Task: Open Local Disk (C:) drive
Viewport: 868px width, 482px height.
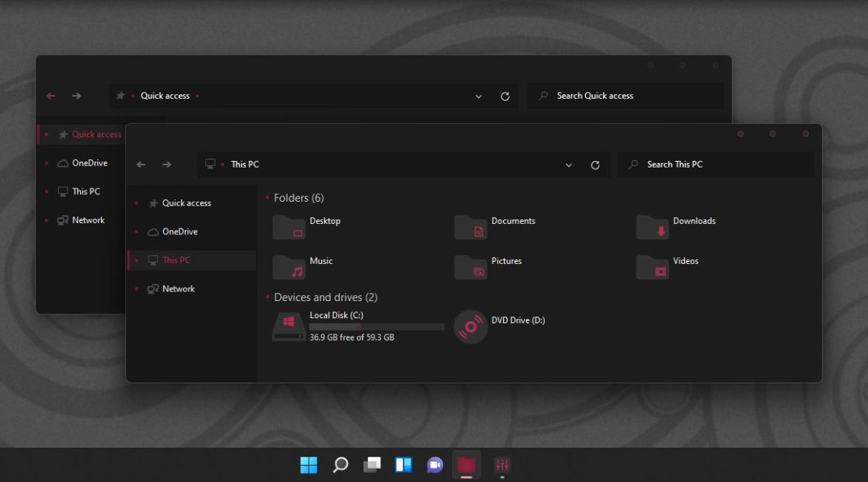Action: (x=289, y=326)
